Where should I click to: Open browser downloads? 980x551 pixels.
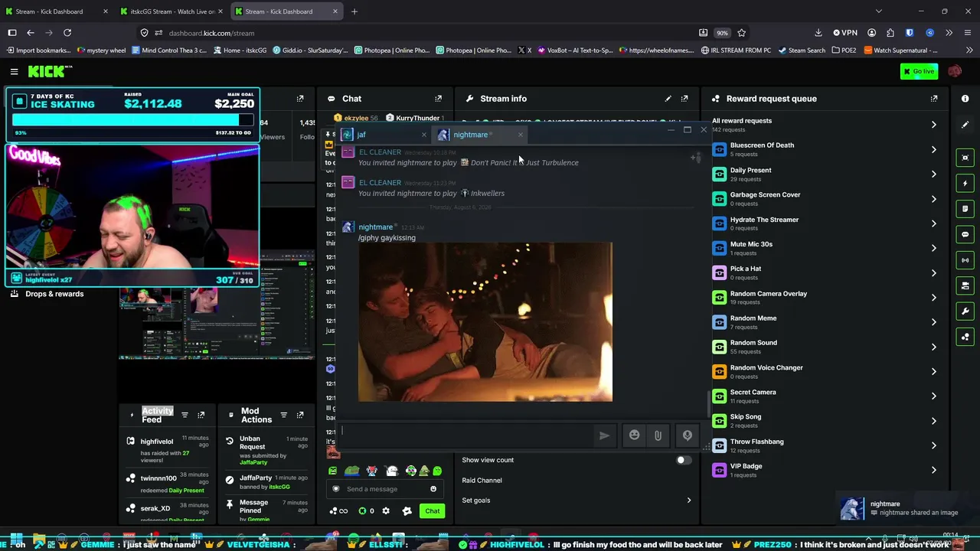(818, 33)
